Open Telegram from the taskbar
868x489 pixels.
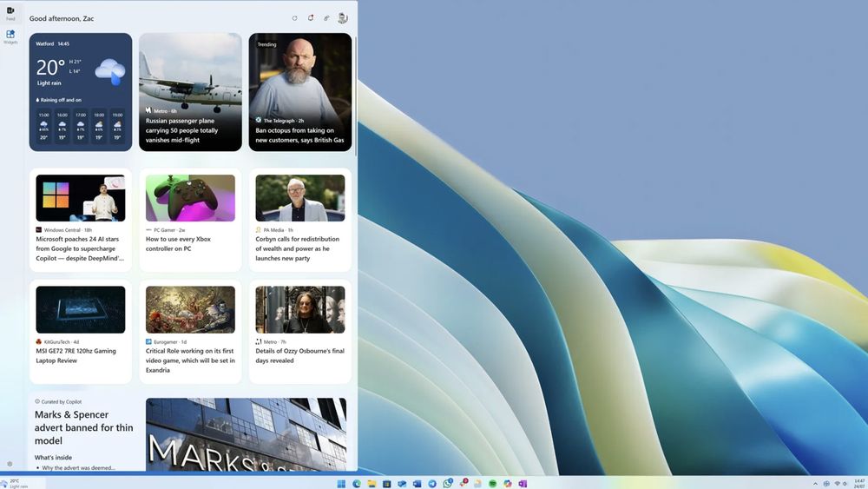pos(431,484)
